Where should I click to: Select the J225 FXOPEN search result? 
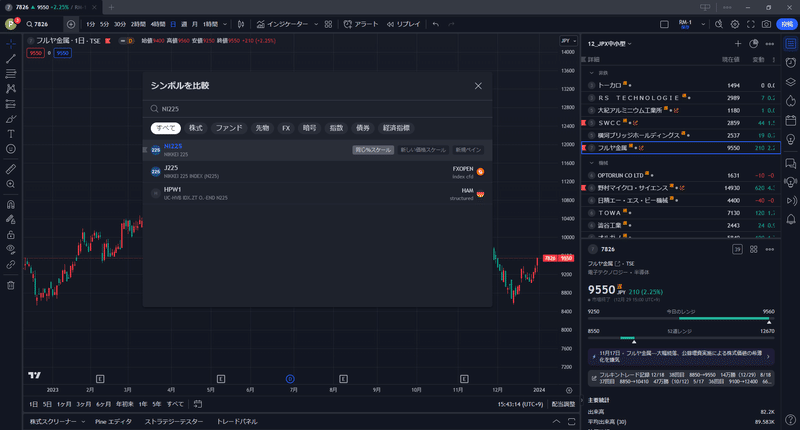(317, 172)
